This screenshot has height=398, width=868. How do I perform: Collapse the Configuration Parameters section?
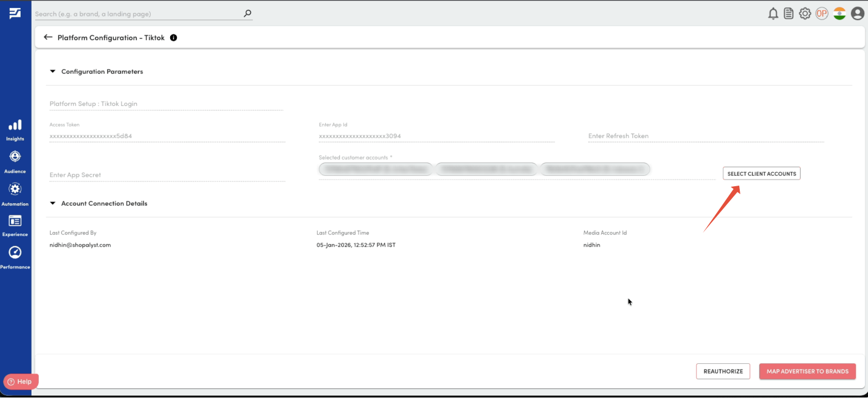pyautogui.click(x=53, y=71)
